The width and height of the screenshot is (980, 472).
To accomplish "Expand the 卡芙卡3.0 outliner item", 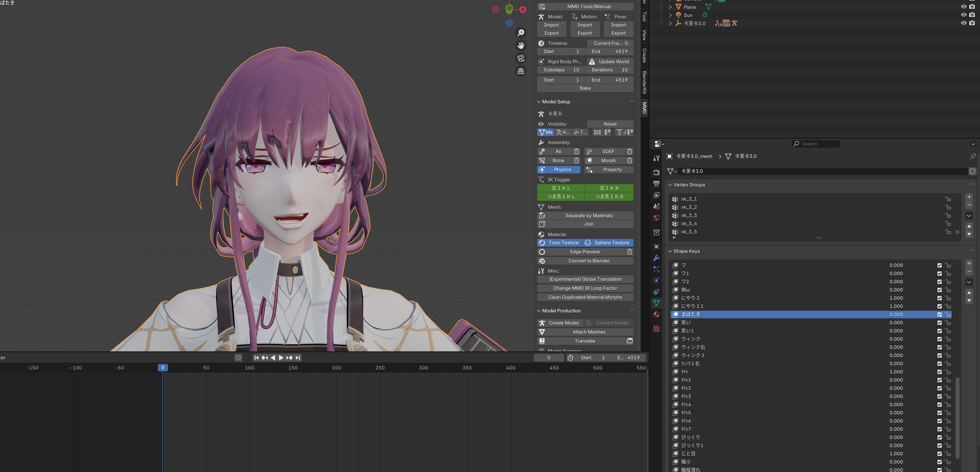I will point(670,23).
